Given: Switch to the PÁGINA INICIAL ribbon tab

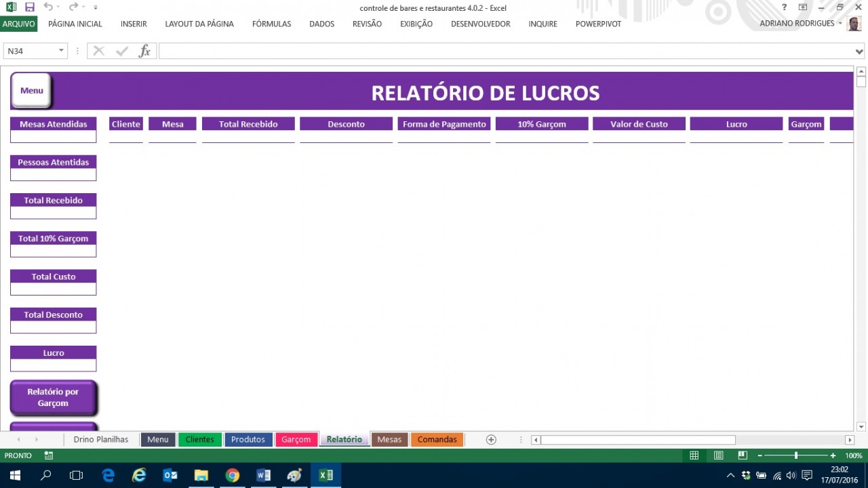Looking at the screenshot, I should point(75,24).
